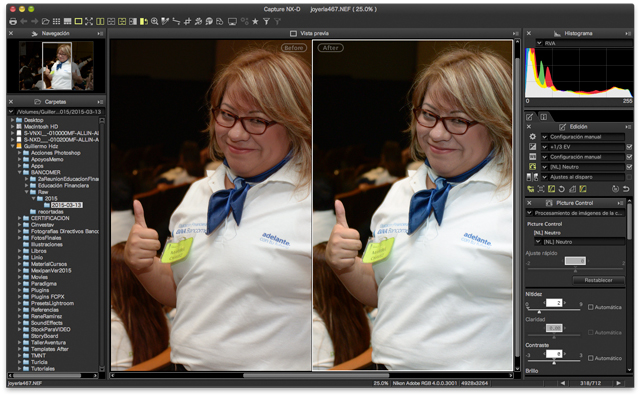Viewport: 640px width, 396px height.
Task: Click the revert arrow icon in Edición
Action: point(626,189)
